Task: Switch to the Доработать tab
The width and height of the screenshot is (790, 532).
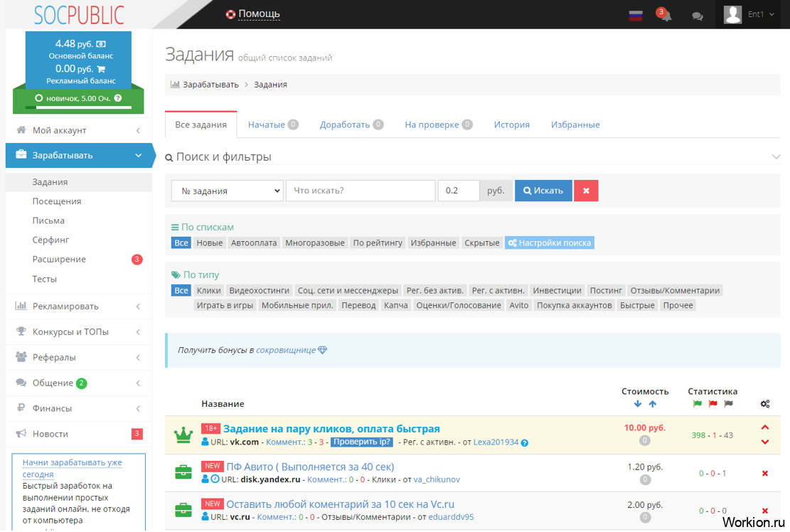Action: pyautogui.click(x=352, y=124)
